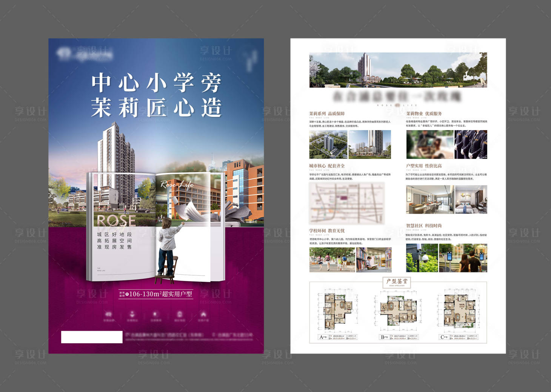Click the B户型 floor plan image
The image size is (551, 392).
pyautogui.click(x=398, y=311)
